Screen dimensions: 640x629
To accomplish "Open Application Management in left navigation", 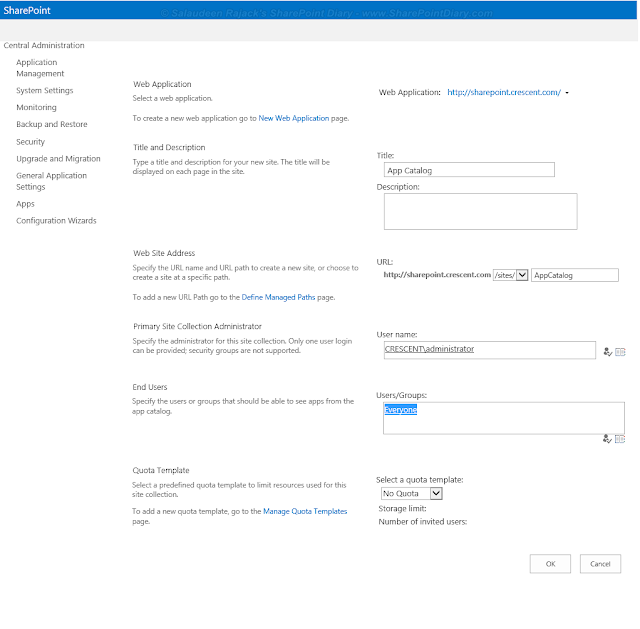I will click(40, 68).
